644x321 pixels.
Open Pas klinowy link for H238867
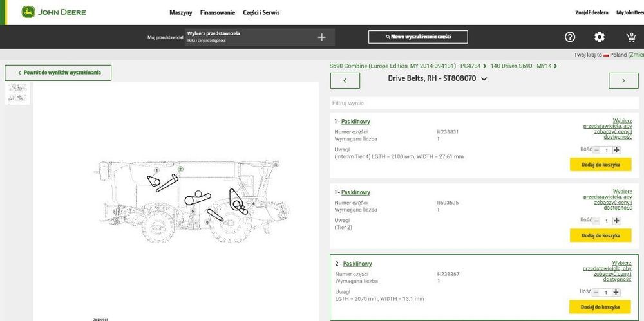(x=357, y=264)
